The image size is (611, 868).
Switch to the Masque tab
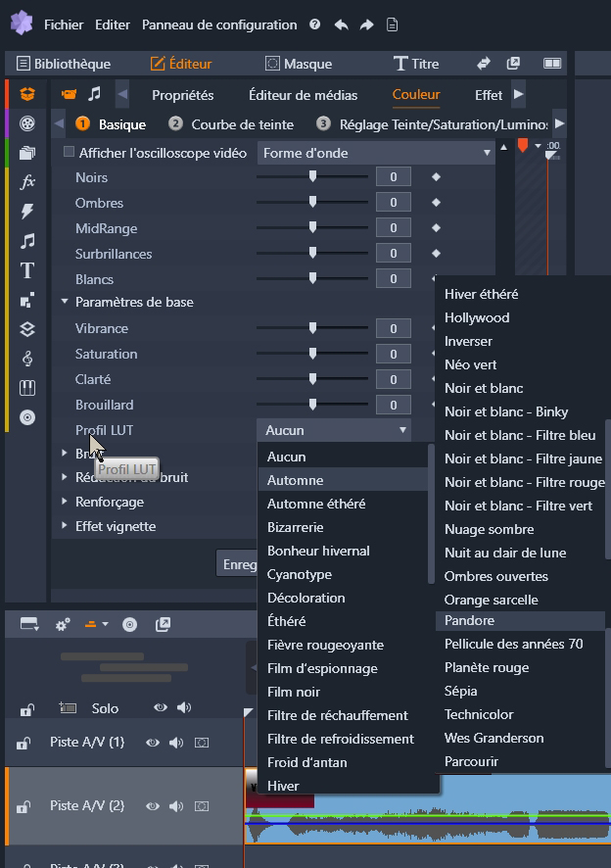tap(299, 64)
